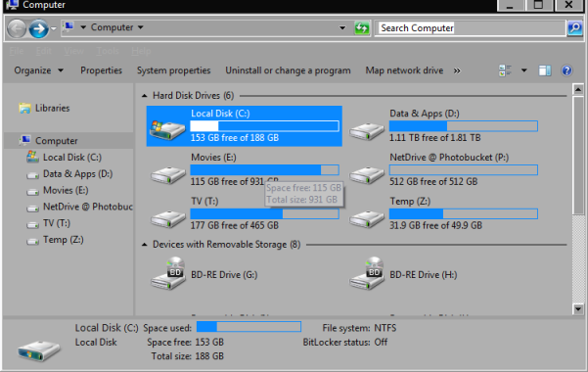Open the File menu
588x372 pixels.
tap(16, 51)
